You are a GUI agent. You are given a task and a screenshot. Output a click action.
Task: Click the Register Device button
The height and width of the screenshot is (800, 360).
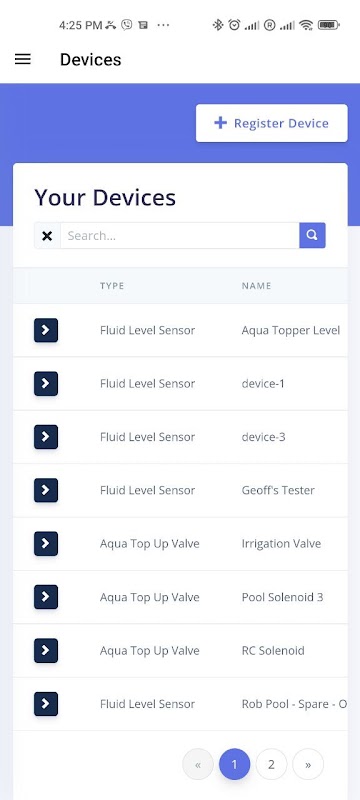pos(272,123)
